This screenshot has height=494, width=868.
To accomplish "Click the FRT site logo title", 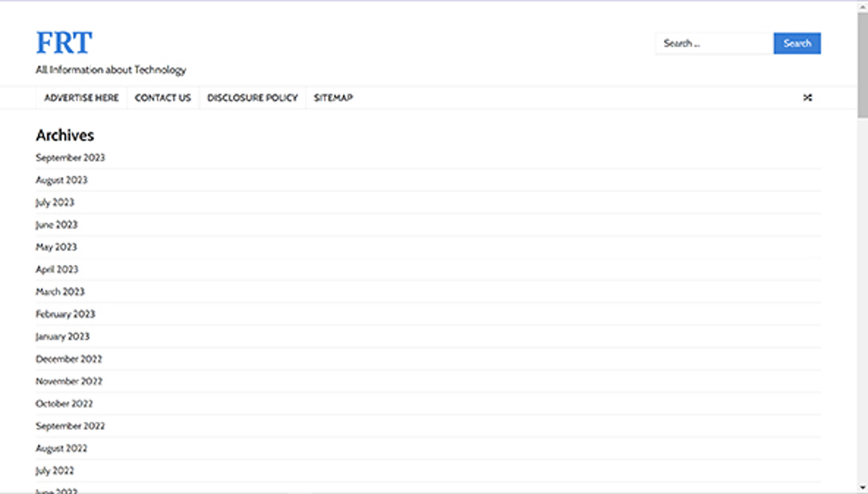I will (x=64, y=43).
